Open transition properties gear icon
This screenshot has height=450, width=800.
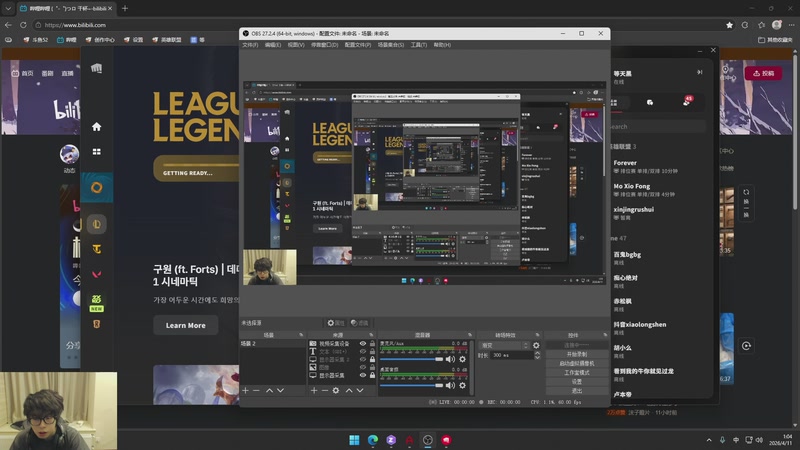536,345
